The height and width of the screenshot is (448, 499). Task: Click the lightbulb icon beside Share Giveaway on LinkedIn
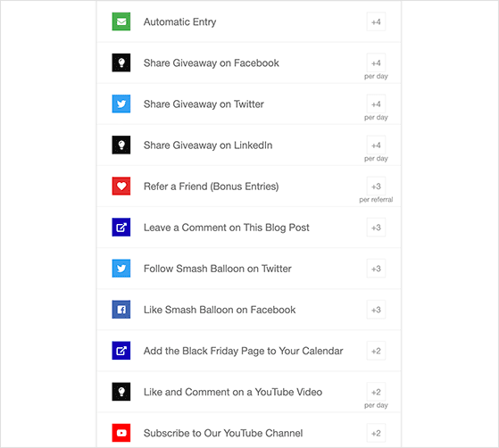point(121,145)
